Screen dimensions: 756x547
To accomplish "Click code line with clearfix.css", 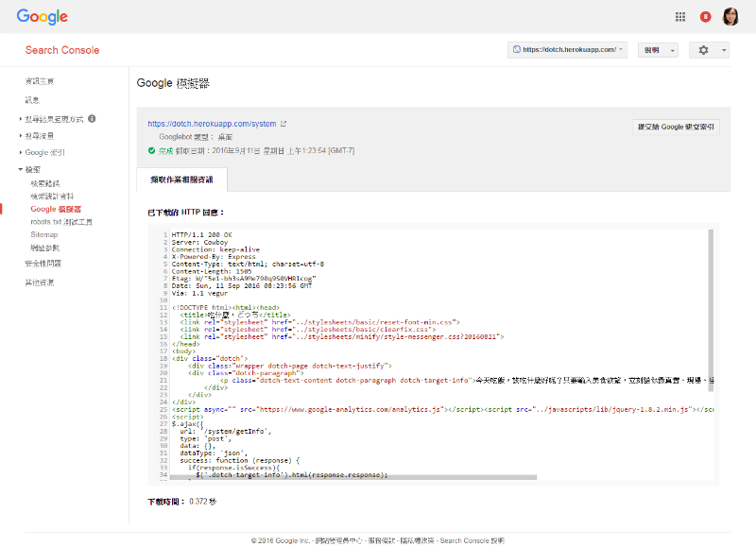I will pyautogui.click(x=308, y=330).
